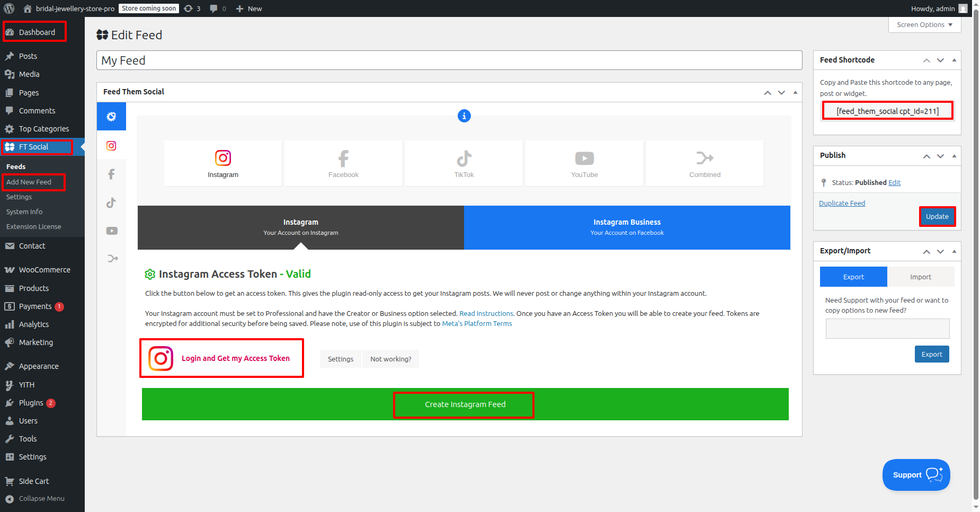This screenshot has height=512, width=980.
Task: Toggle the Export/Import panel collapse arrow
Action: (x=954, y=251)
